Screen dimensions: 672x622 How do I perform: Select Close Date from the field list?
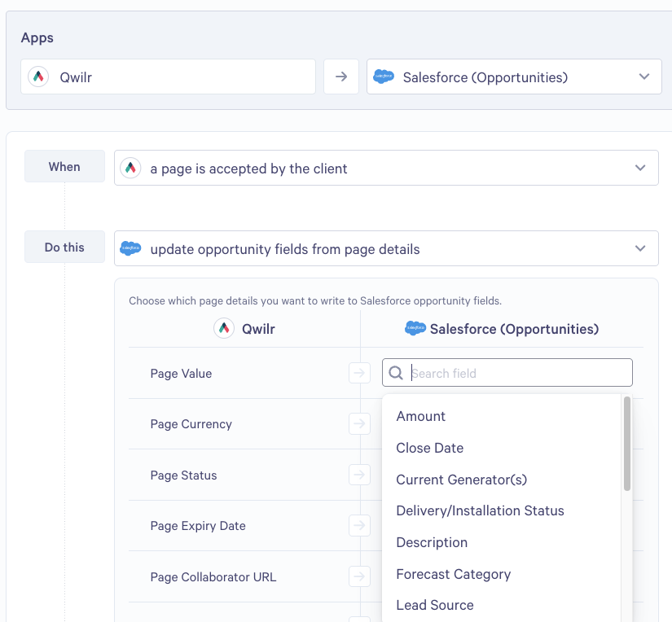tap(430, 448)
